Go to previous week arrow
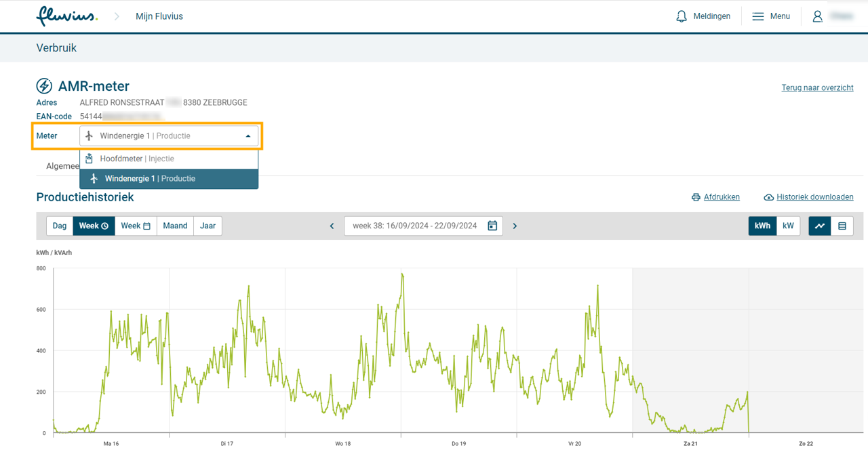 click(x=332, y=226)
